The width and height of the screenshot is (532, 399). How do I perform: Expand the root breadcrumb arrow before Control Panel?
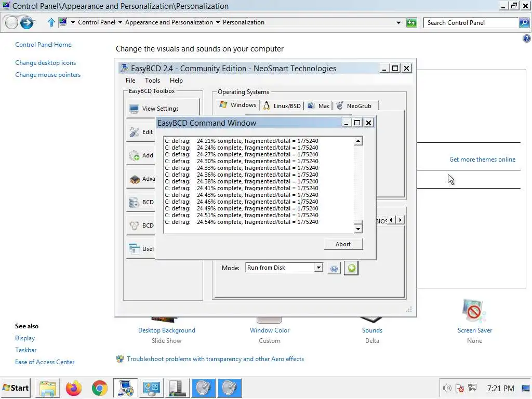click(73, 22)
